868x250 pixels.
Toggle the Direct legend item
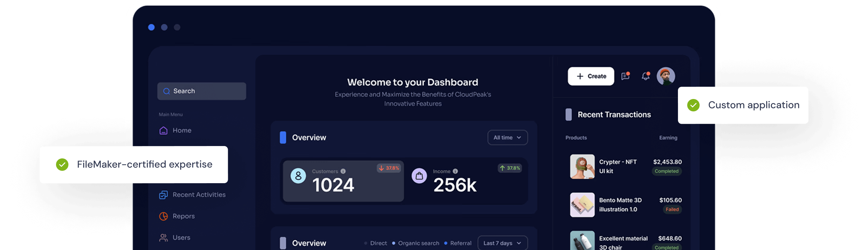(x=375, y=243)
